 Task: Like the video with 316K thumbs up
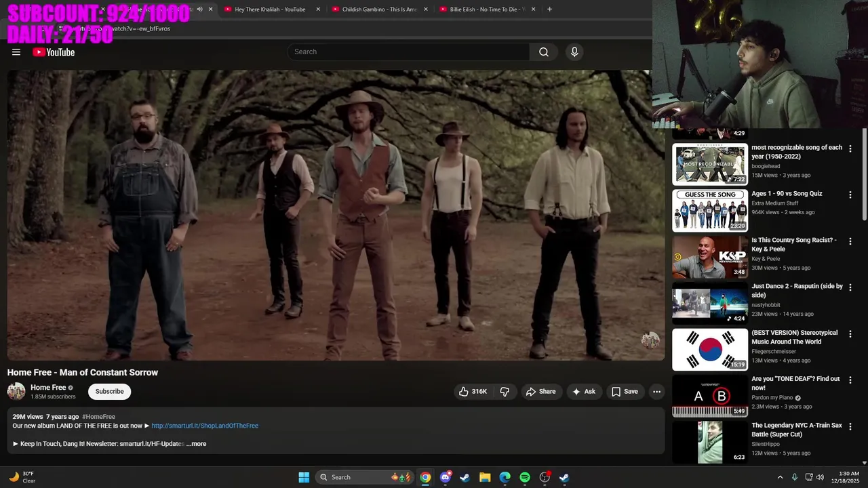tap(473, 392)
